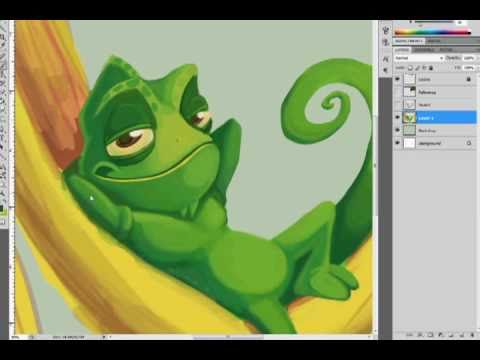Toggle eye of layer between Layer 1 and Background

pos(397,130)
